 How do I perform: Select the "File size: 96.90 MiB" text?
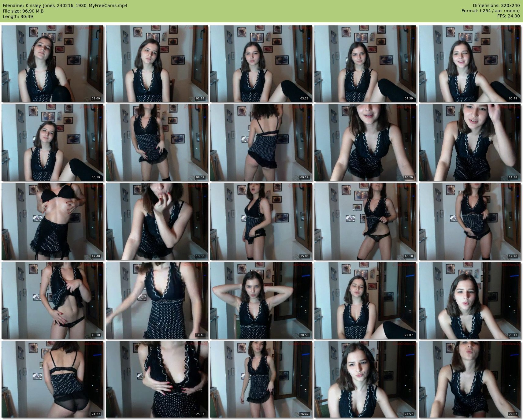23,11
